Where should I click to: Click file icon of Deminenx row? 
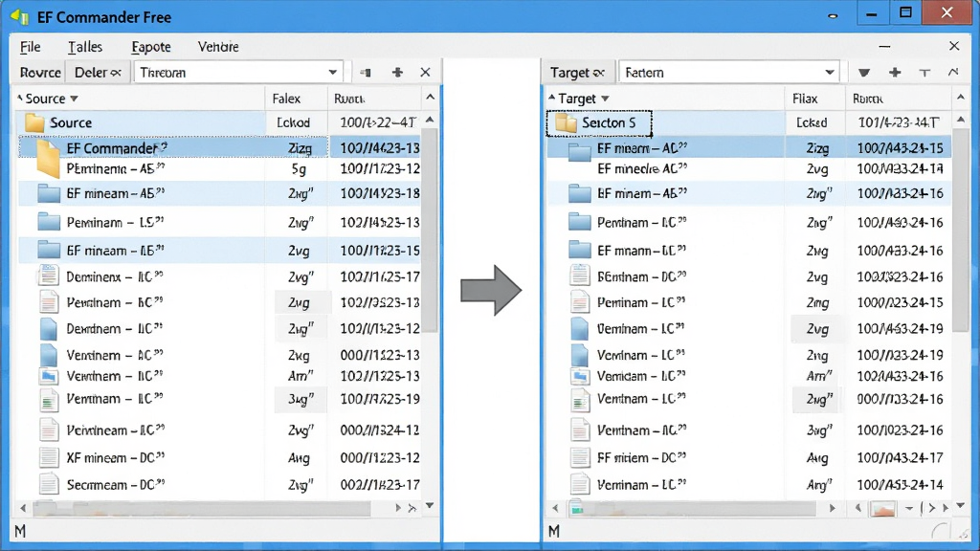coord(49,276)
